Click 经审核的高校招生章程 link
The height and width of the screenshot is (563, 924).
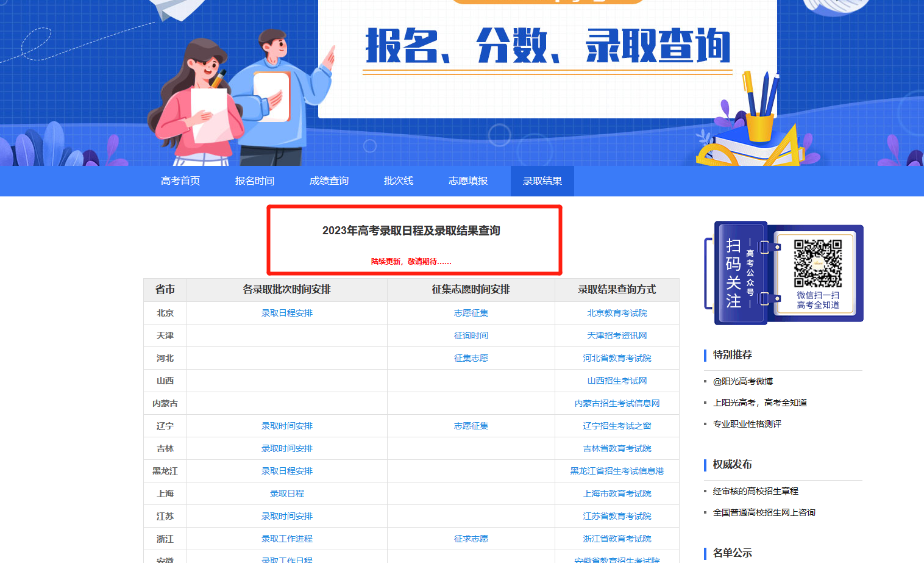point(756,491)
